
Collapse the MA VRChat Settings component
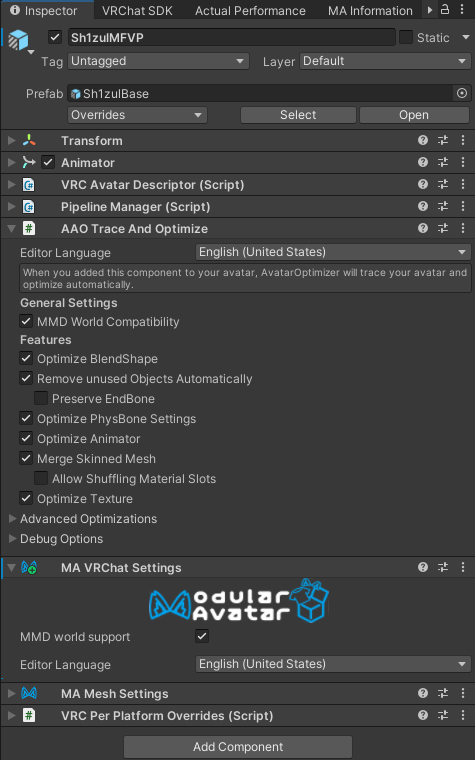coord(12,567)
